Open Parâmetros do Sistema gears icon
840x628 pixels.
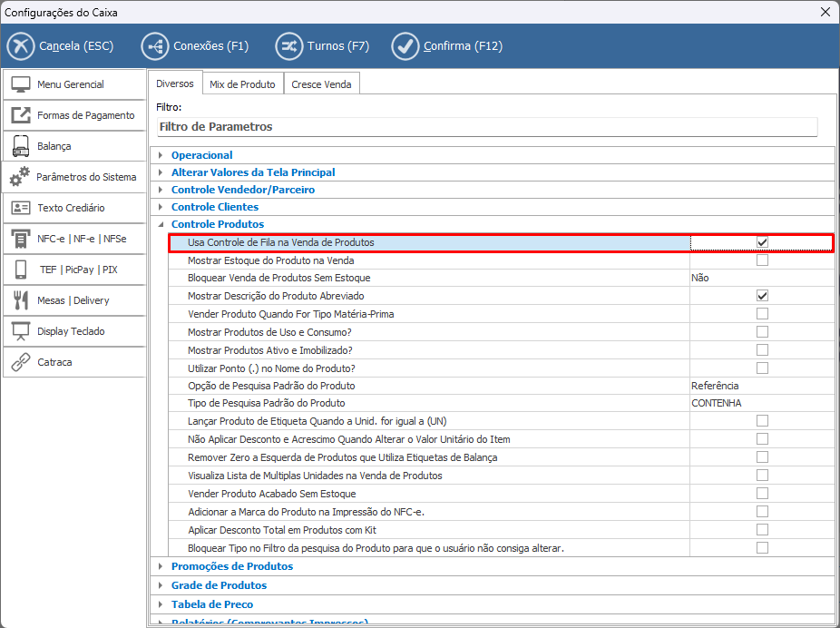[20, 178]
